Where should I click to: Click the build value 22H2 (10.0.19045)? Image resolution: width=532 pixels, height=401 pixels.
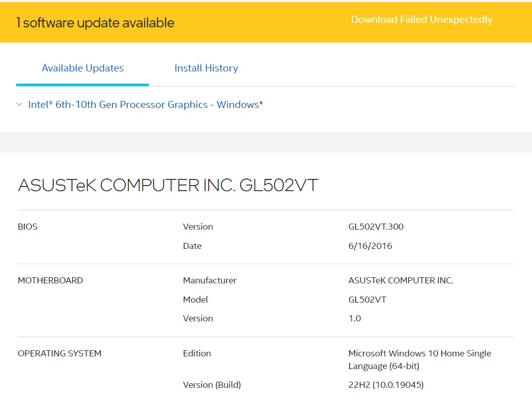coord(386,385)
